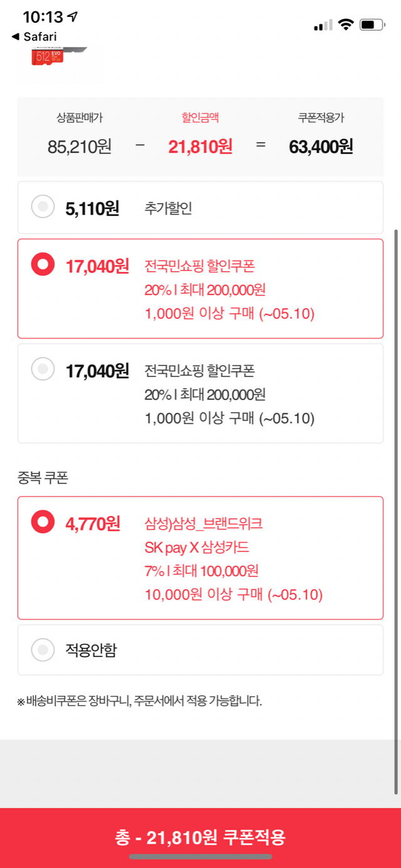Select the 5,110원 추가할인 radio option
This screenshot has width=401, height=868.
tap(43, 207)
